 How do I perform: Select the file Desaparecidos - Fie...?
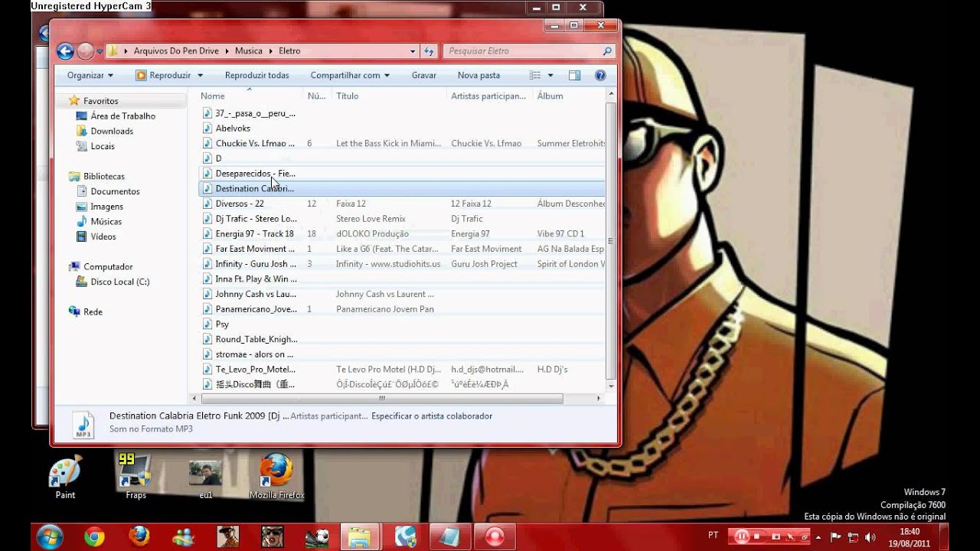pyautogui.click(x=255, y=173)
